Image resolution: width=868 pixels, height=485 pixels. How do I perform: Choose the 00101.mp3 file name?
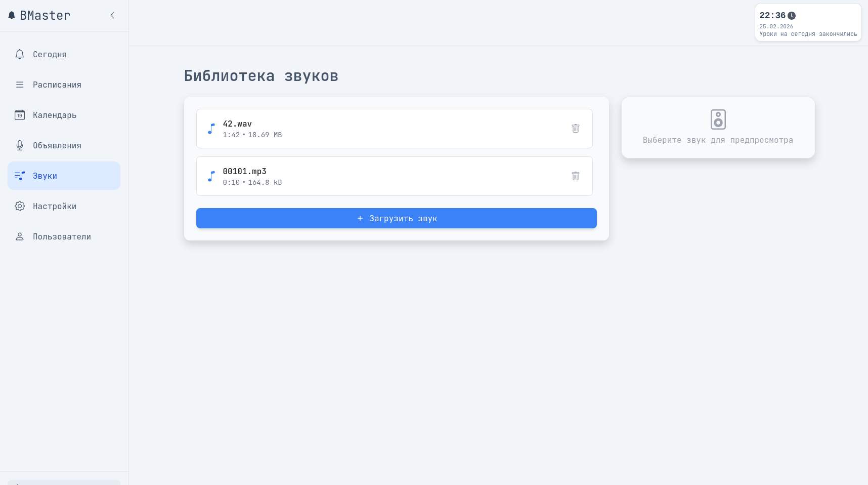[244, 172]
